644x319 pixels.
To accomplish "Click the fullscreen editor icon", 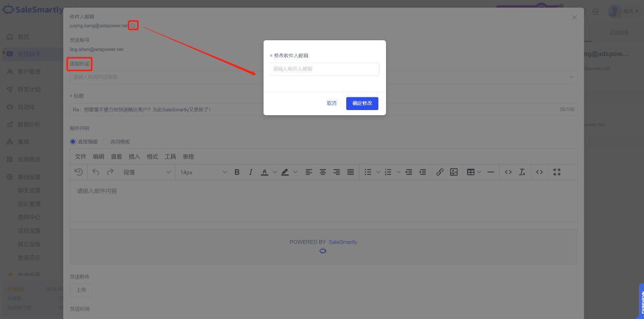I will click(x=557, y=172).
